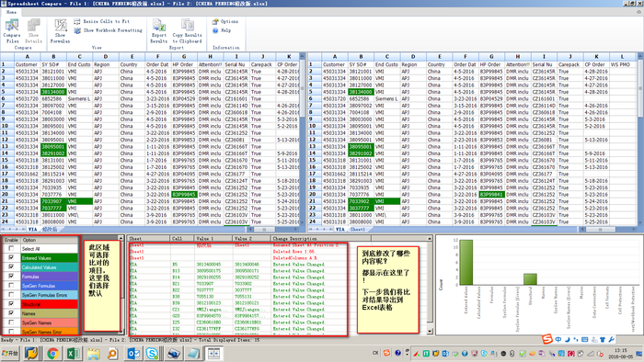Image resolution: width=644 pixels, height=362 pixels.
Task: Click the Value 2 column header
Action: tap(250, 238)
